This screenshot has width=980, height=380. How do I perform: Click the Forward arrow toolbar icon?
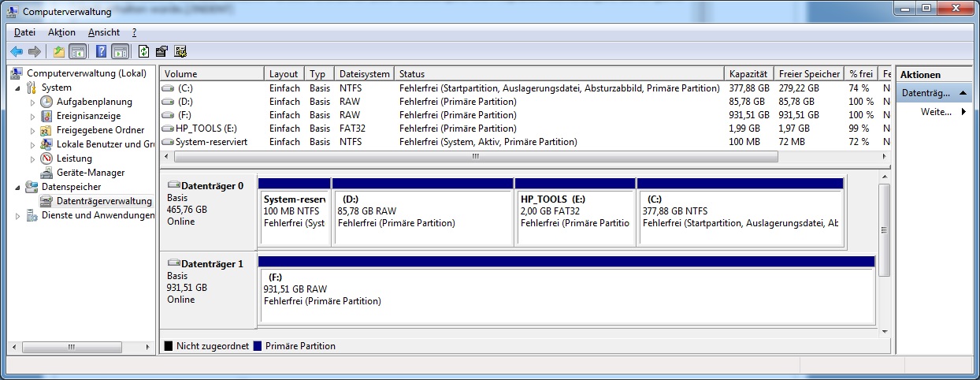[34, 52]
